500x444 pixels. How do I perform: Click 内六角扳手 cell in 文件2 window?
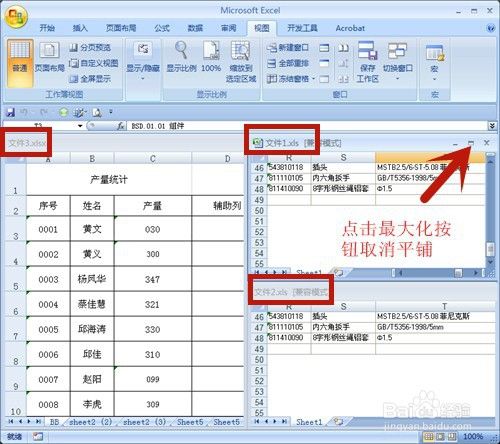(343, 327)
